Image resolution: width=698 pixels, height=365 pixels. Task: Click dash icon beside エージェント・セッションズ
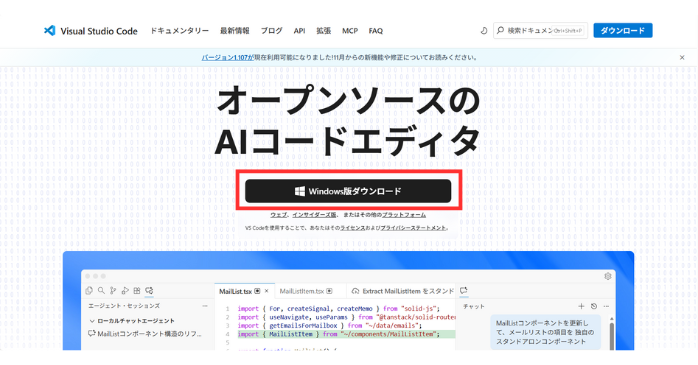click(x=205, y=306)
